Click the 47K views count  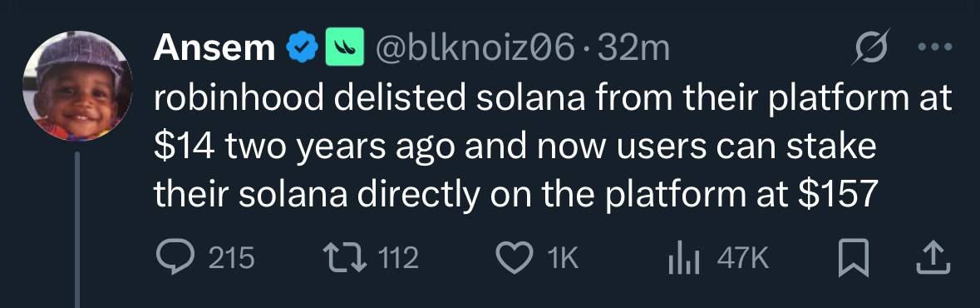(742, 258)
